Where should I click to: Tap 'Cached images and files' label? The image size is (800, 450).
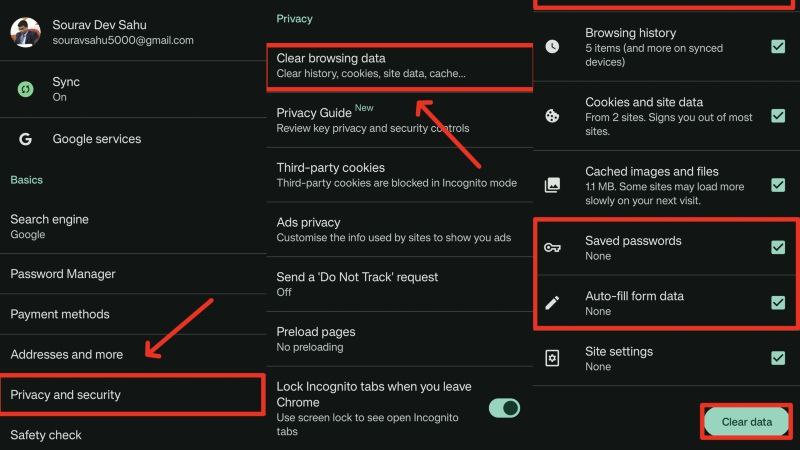[652, 171]
